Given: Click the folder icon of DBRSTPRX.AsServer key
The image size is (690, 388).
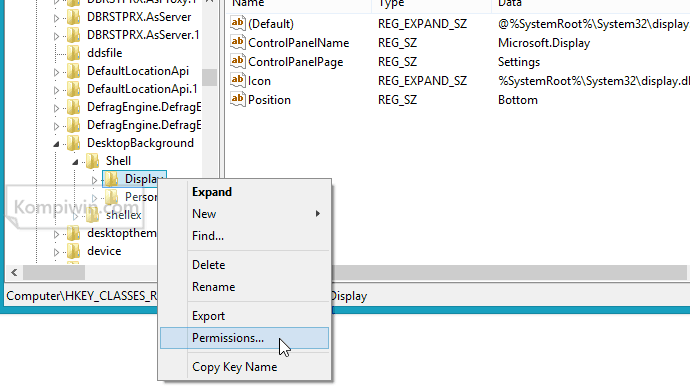Looking at the screenshot, I should pos(73,17).
